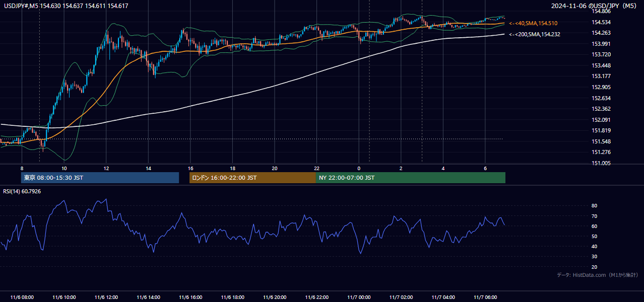Click price axis value 154.534
Viewport: 644px width, 302px height.
602,22
